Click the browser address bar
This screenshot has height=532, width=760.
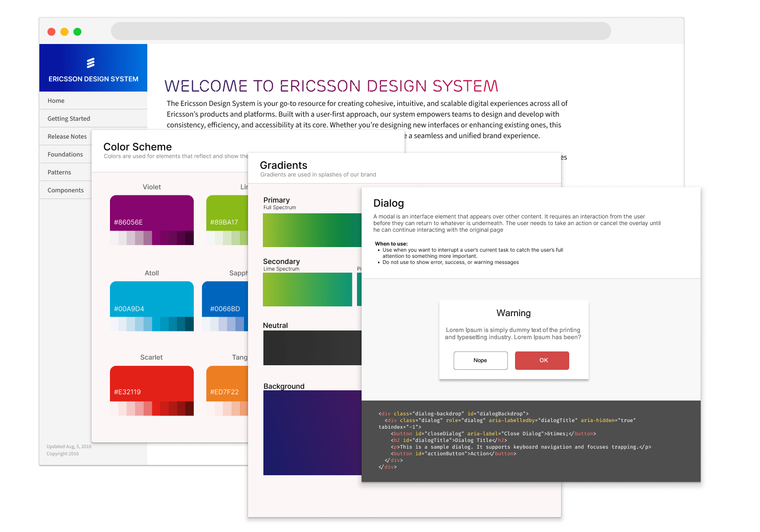pyautogui.click(x=361, y=31)
